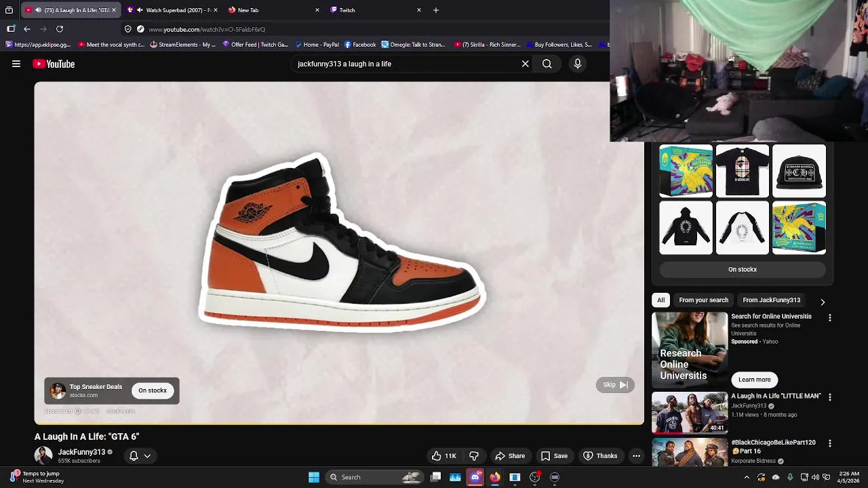Click the black cap product thumbnail

point(799,171)
